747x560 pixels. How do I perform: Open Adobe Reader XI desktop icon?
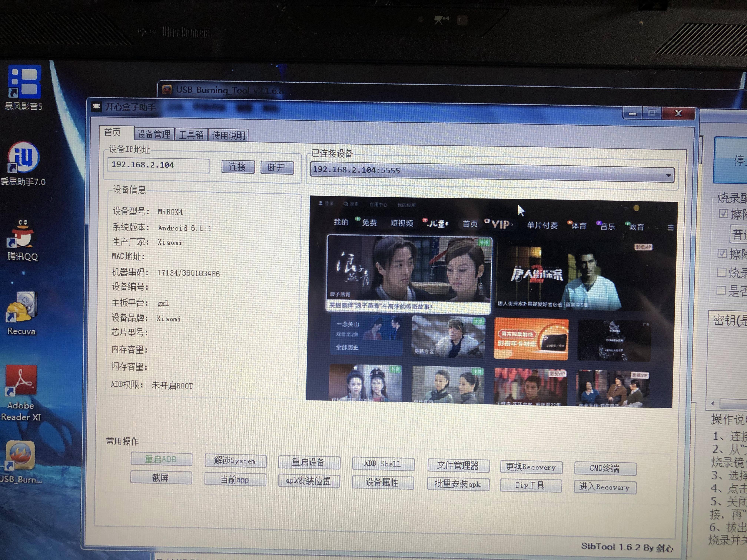coord(21,393)
